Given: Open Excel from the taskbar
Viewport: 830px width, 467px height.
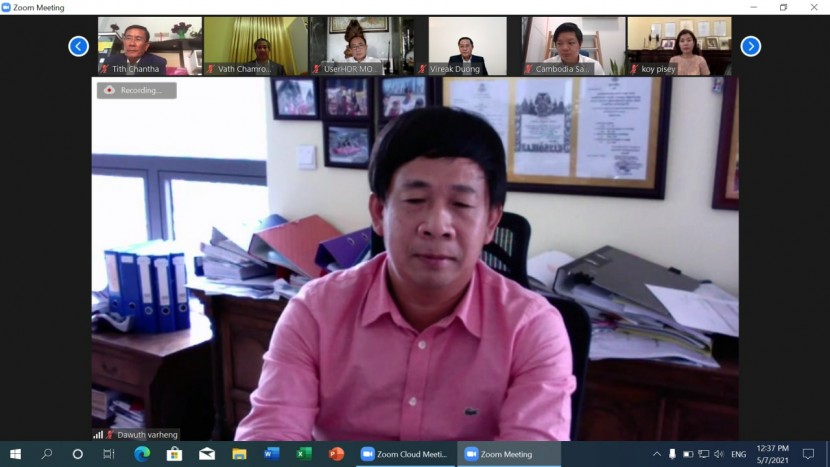Looking at the screenshot, I should [x=303, y=454].
